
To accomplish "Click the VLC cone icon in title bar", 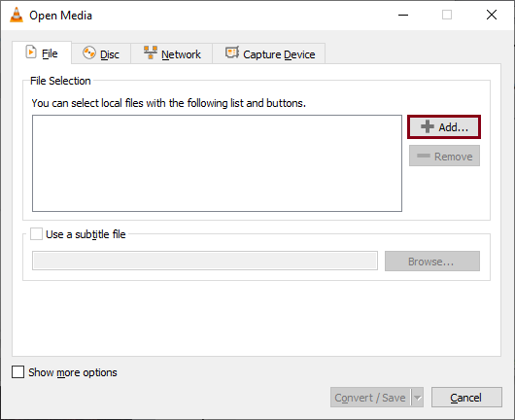I will (x=17, y=15).
